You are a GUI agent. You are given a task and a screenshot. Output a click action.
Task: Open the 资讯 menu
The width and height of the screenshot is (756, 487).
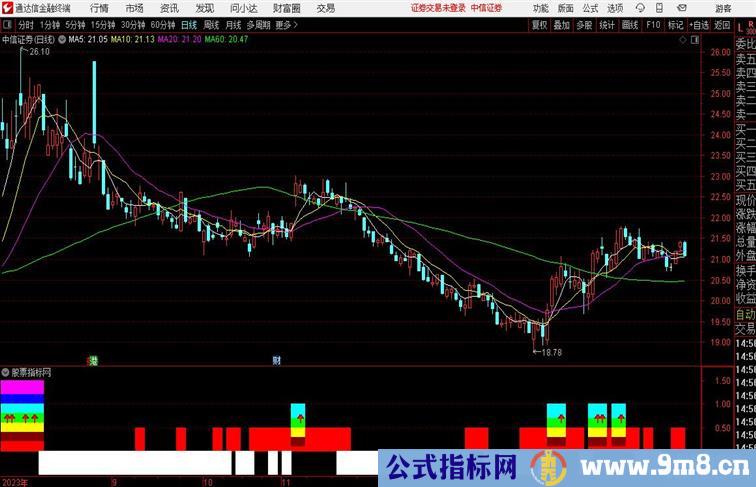[x=169, y=7]
